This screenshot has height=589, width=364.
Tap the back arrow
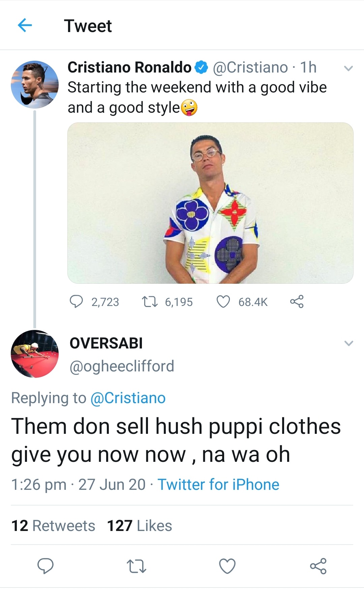tap(25, 25)
